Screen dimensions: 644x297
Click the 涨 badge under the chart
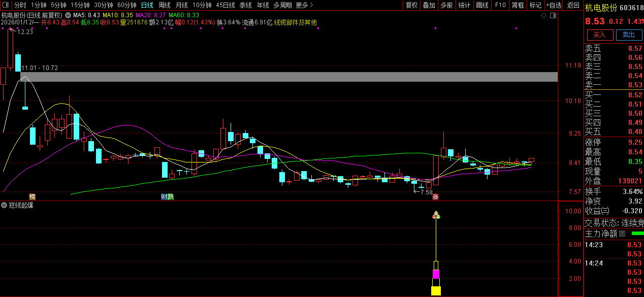click(x=435, y=196)
